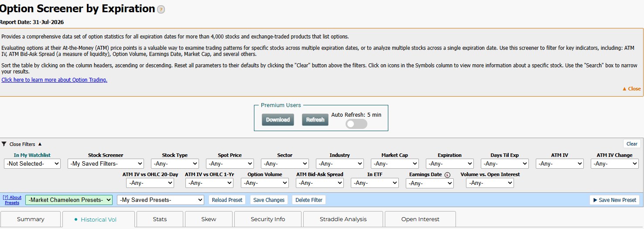Open the Open Interest tab

click(420, 219)
